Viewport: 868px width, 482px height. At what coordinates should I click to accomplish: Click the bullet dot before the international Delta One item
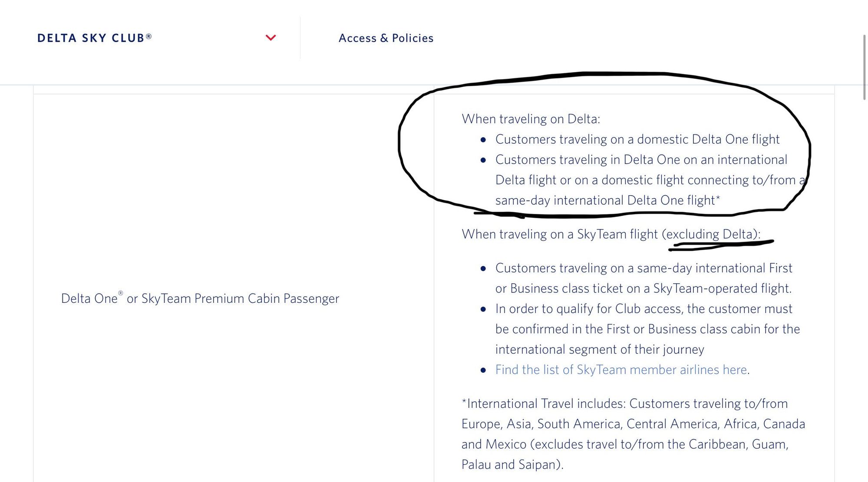click(483, 160)
